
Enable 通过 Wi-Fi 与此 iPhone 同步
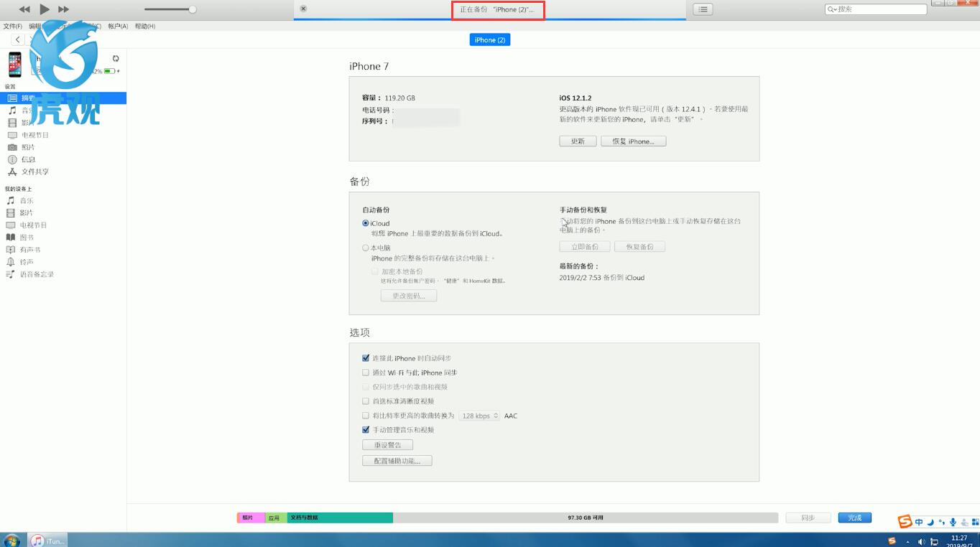tap(366, 373)
